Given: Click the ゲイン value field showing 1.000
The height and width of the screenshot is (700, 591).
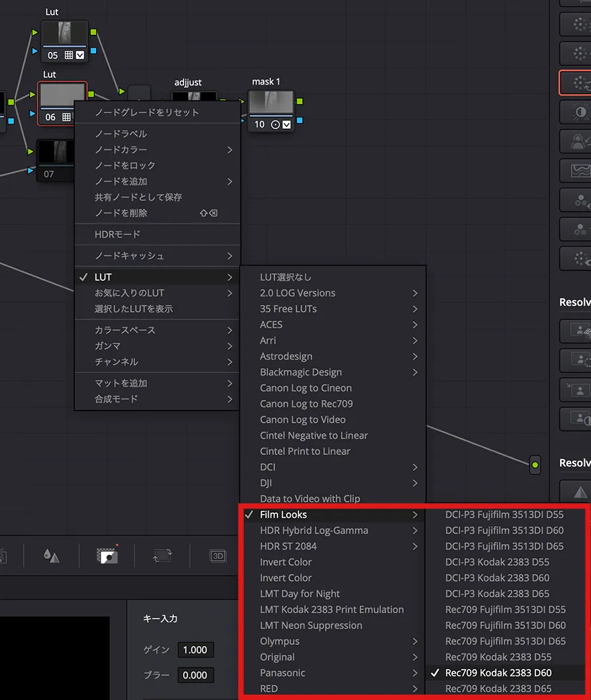Looking at the screenshot, I should click(195, 650).
